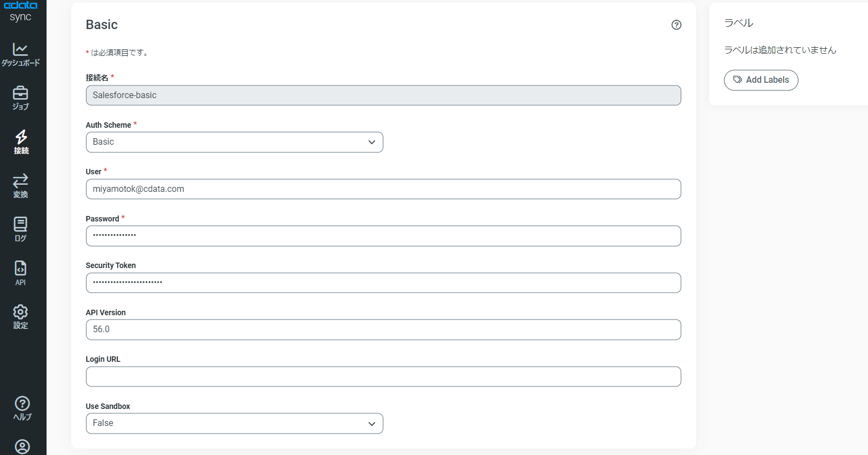The image size is (868, 455).
Task: Open the Jobs (ジョブ) briefcase icon
Action: coord(20,98)
